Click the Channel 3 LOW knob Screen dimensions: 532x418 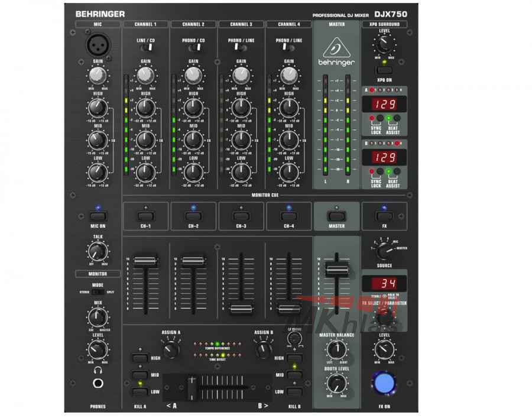[241, 172]
